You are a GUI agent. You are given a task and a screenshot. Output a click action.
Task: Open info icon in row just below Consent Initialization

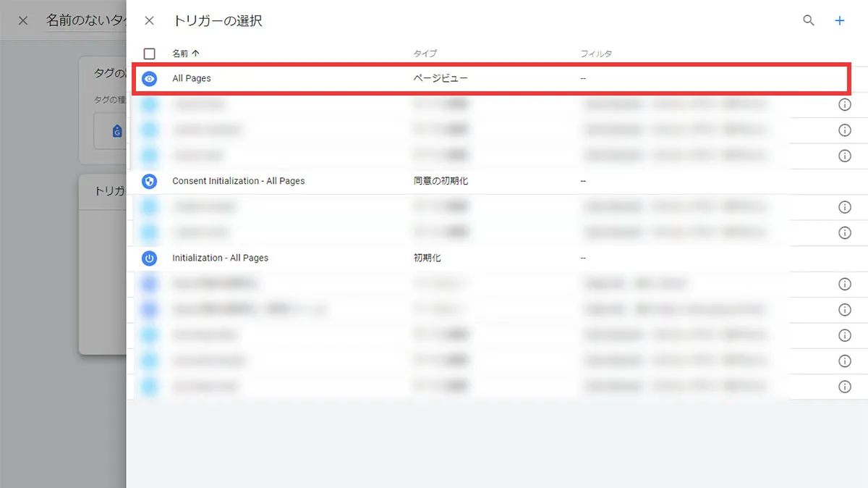843,207
